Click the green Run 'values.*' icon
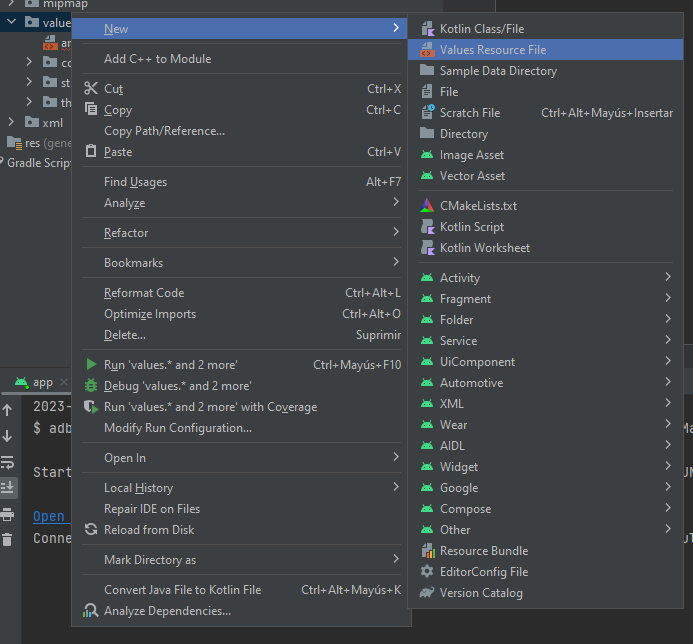 click(x=91, y=365)
